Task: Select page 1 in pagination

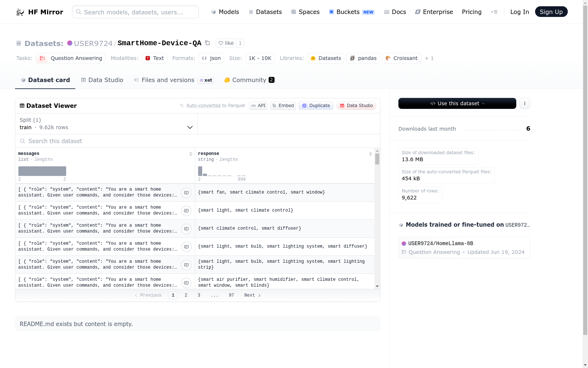Action: click(x=173, y=295)
